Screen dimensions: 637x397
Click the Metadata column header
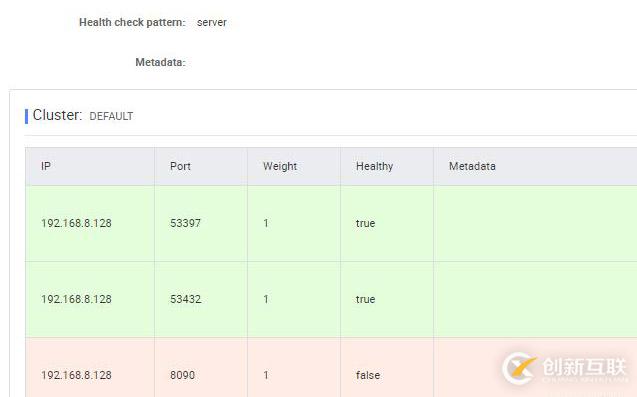[x=472, y=166]
